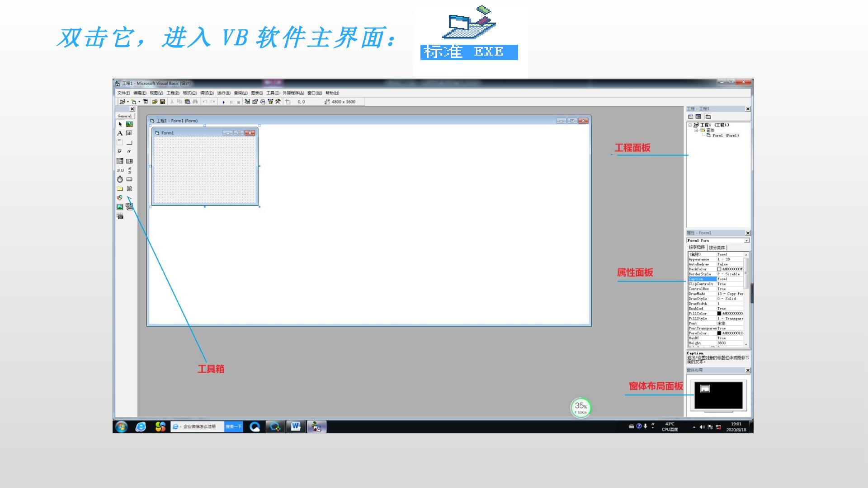The image size is (868, 488).
Task: Open the 编辑(E) menu
Action: point(140,93)
